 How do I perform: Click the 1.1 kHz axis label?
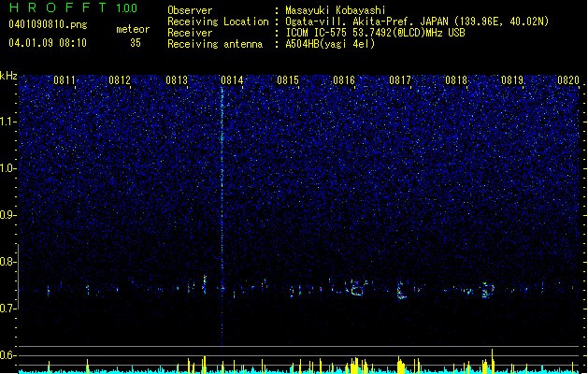(8, 122)
